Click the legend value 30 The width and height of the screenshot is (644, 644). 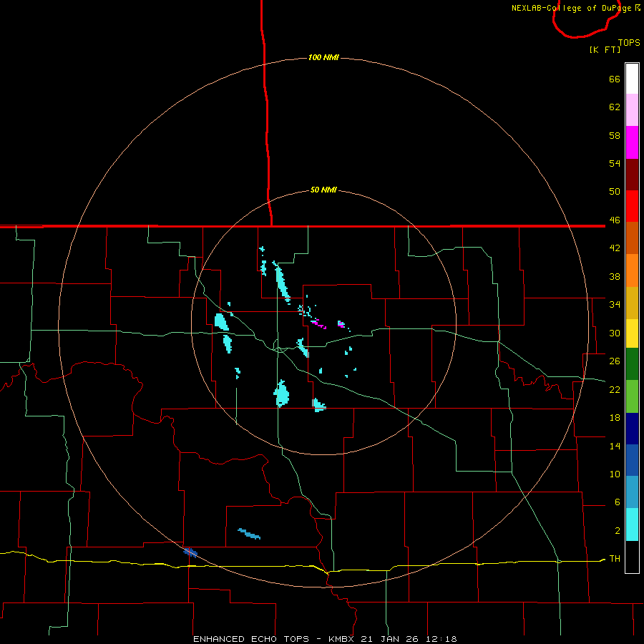(615, 333)
